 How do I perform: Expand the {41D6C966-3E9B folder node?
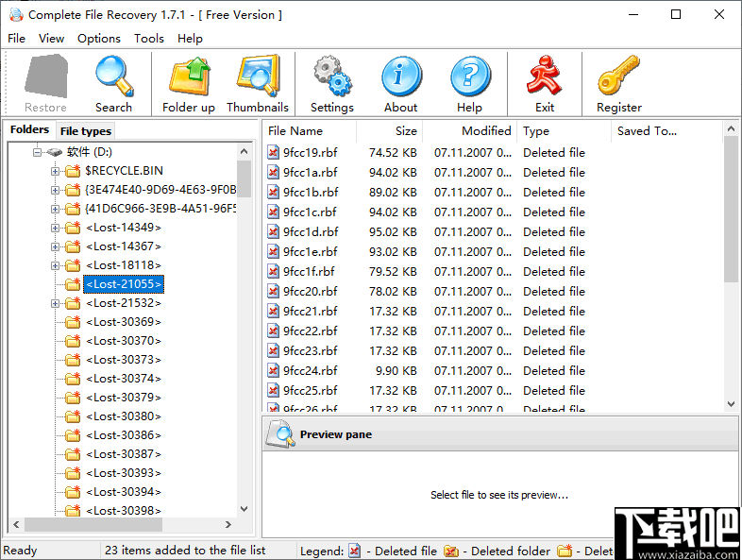tap(56, 209)
